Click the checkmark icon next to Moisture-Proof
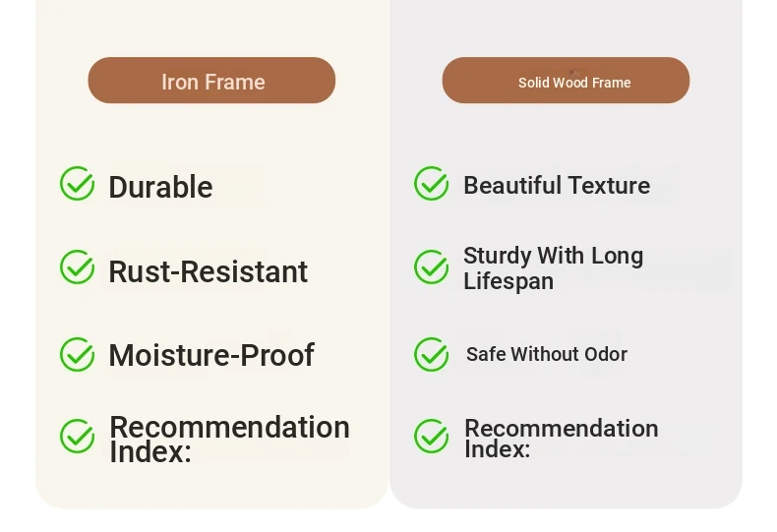Viewport: 777px width, 532px height. (x=78, y=354)
